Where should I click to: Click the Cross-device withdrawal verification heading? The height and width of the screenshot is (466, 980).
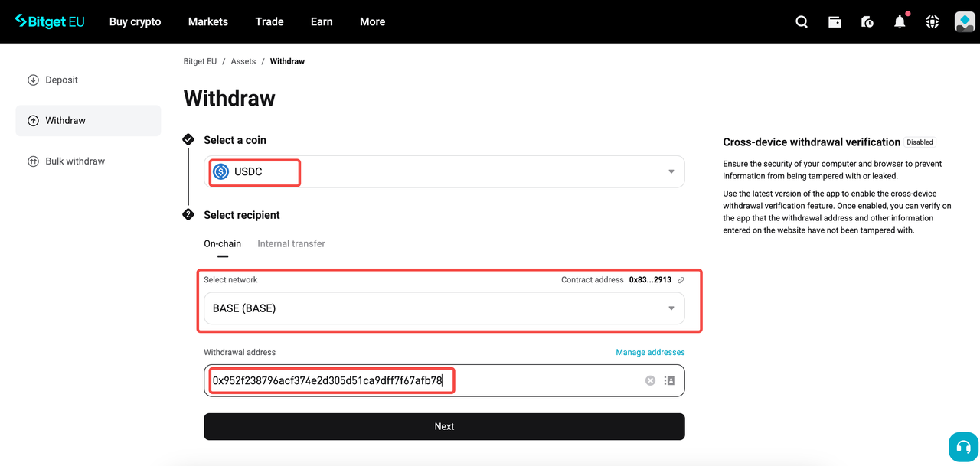click(812, 142)
